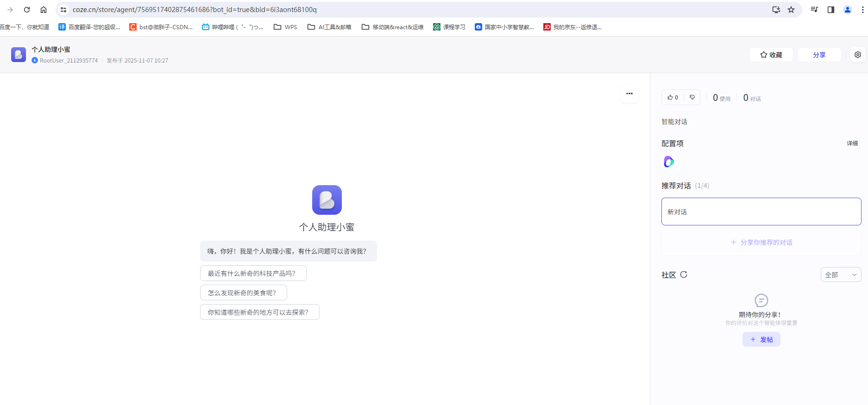Click the model icon under 配置项
The image size is (868, 405).
pos(668,162)
